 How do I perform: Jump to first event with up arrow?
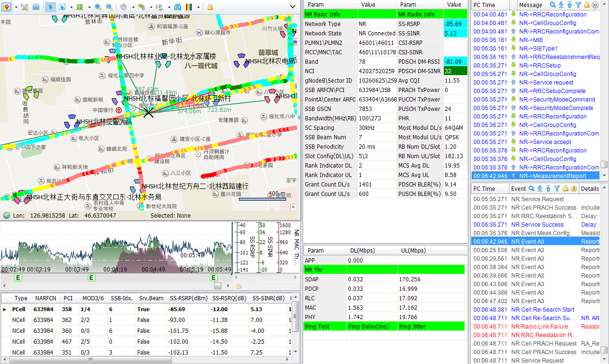pyautogui.click(x=549, y=188)
